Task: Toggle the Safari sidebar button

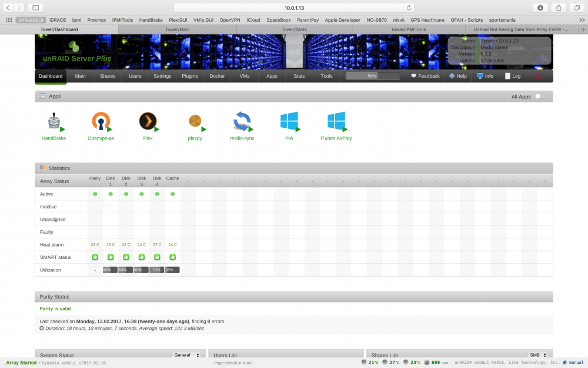Action: point(36,8)
